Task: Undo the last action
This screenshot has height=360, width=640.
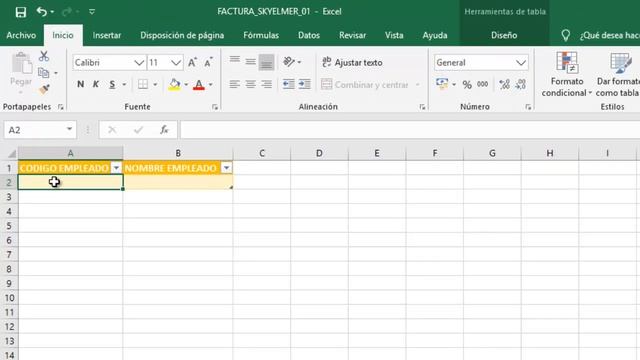Action: click(x=41, y=11)
